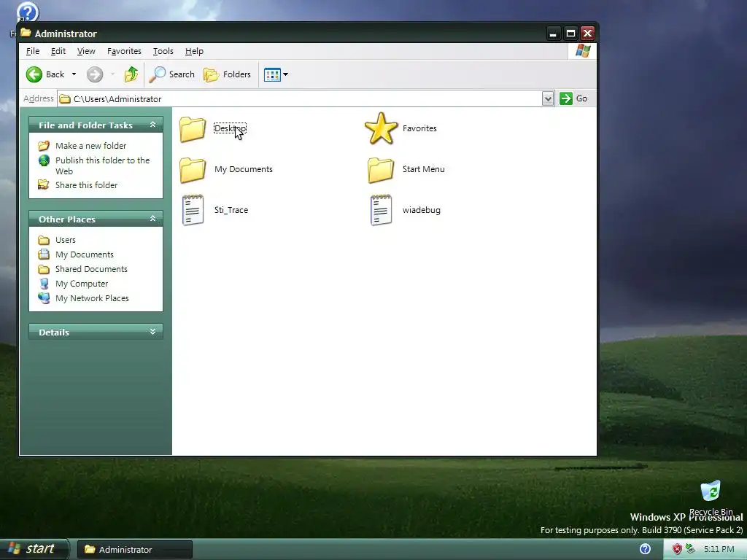The image size is (747, 560).
Task: Click the Administrator taskbar button
Action: [135, 550]
